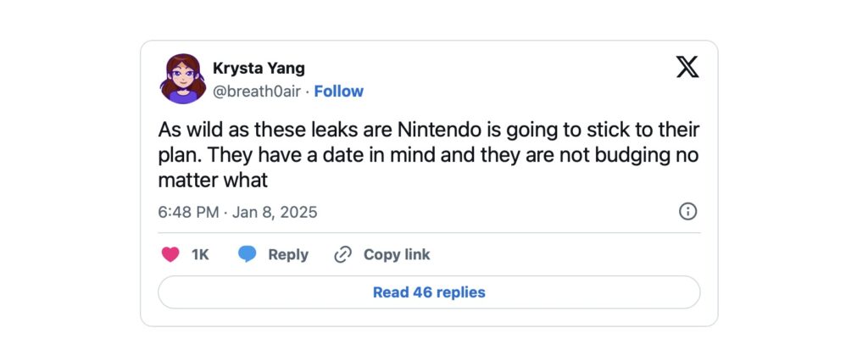Image resolution: width=868 pixels, height=350 pixels.
Task: Click the Jan 8, 2025 date
Action: 275,212
